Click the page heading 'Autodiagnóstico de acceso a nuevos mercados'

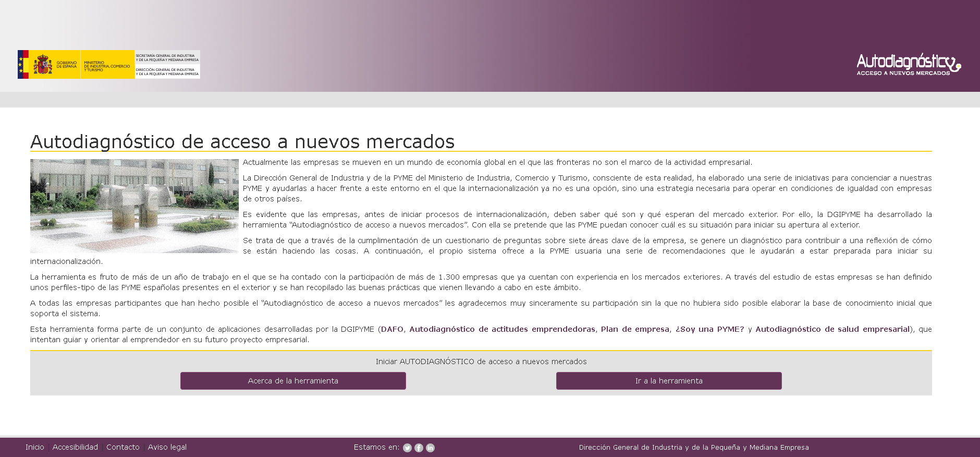tap(242, 141)
